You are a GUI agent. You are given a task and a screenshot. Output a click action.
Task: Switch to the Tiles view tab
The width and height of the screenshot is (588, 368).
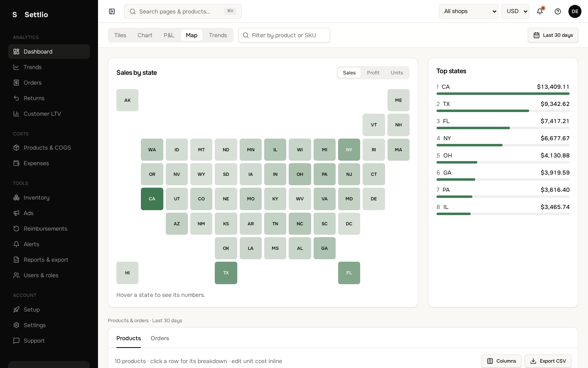click(x=120, y=35)
